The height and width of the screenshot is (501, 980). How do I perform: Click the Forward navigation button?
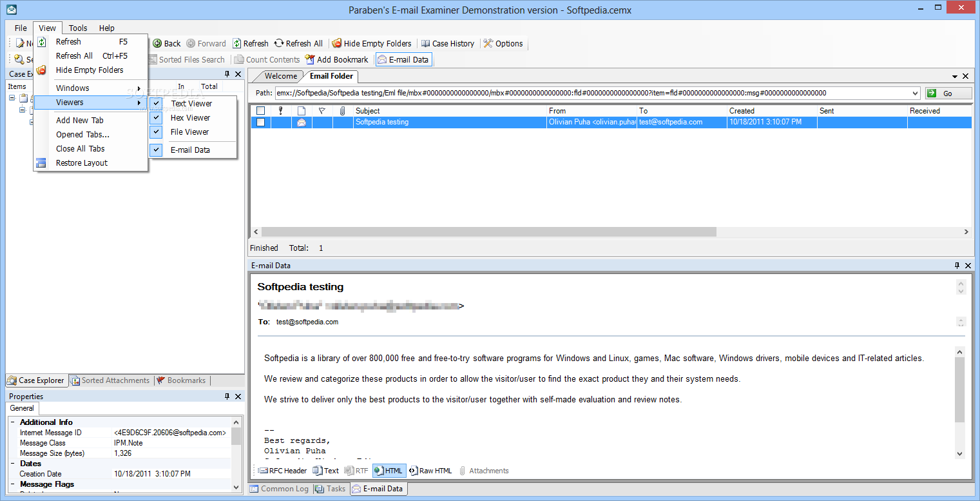[206, 43]
